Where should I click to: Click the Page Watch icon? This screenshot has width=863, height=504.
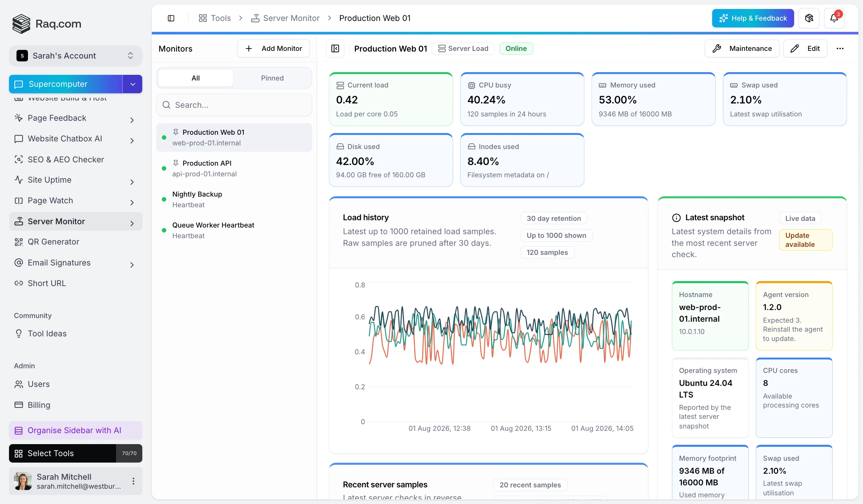point(19,201)
